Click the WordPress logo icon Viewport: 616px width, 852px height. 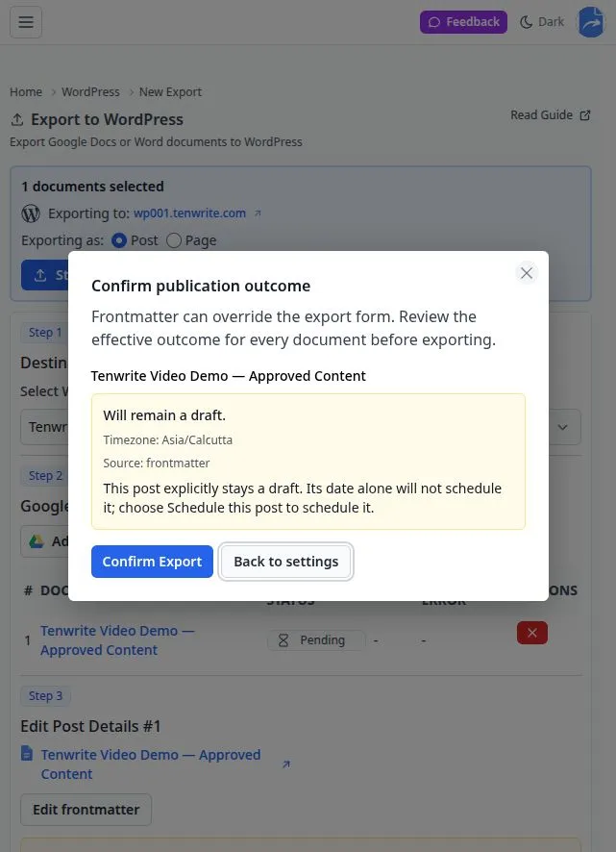[31, 213]
